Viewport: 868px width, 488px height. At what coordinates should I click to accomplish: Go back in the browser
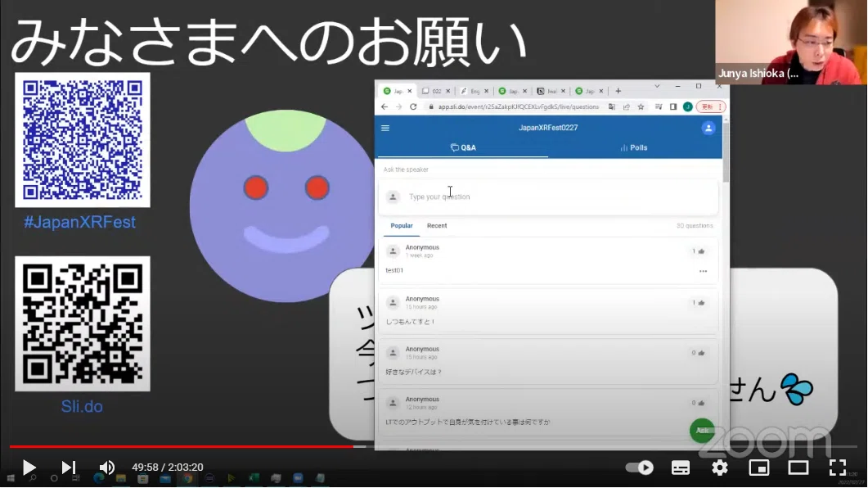[385, 107]
